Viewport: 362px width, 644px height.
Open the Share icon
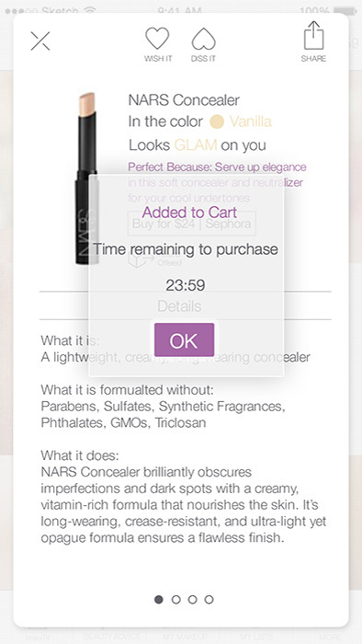click(313, 36)
